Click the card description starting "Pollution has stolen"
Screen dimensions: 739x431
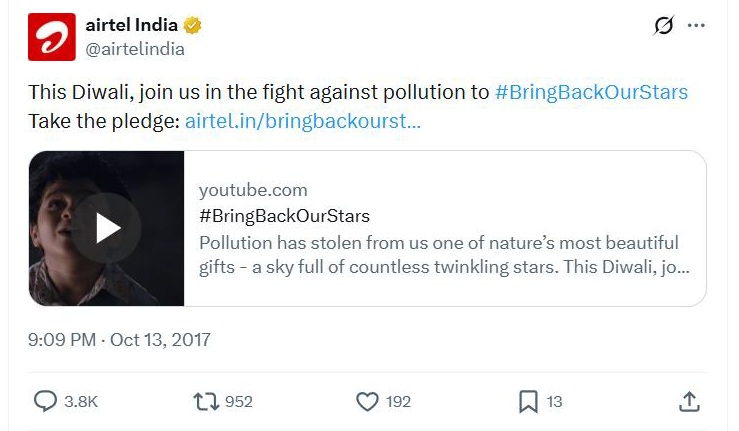point(439,256)
